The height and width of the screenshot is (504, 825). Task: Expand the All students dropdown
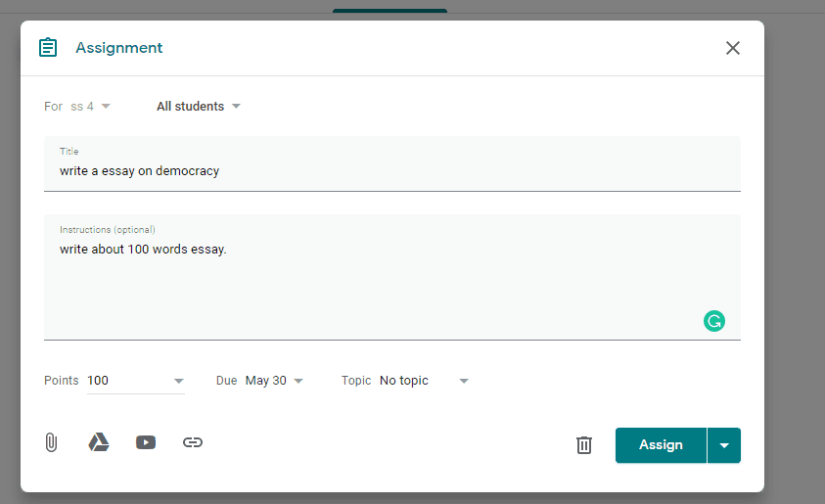pos(199,106)
